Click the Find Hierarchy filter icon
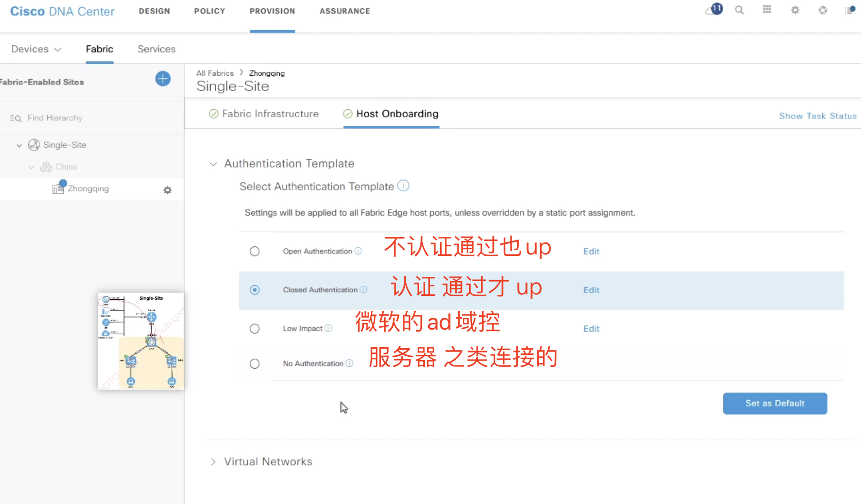 coord(15,118)
